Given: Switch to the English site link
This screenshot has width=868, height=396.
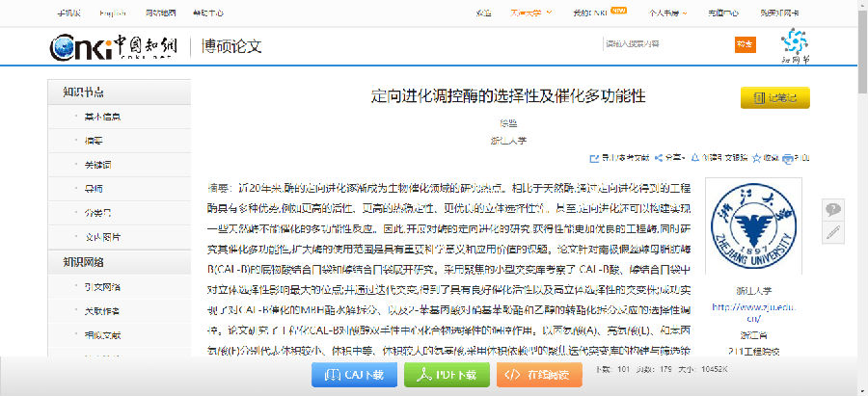Looking at the screenshot, I should pos(113,13).
